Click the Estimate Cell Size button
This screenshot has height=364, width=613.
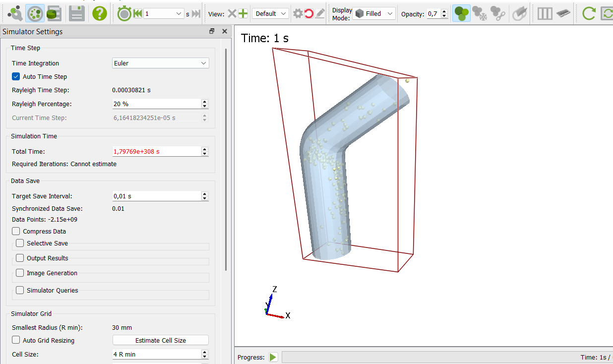coord(161,340)
